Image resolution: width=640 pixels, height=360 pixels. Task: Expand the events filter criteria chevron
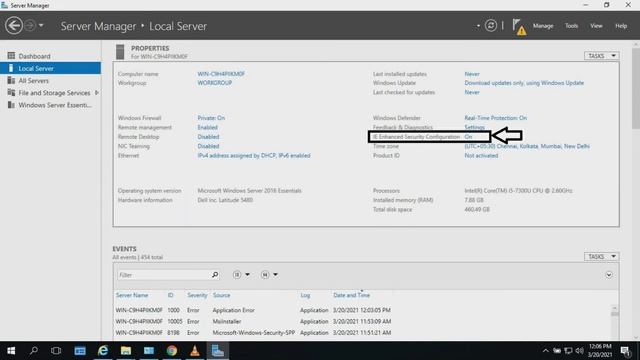coord(609,275)
